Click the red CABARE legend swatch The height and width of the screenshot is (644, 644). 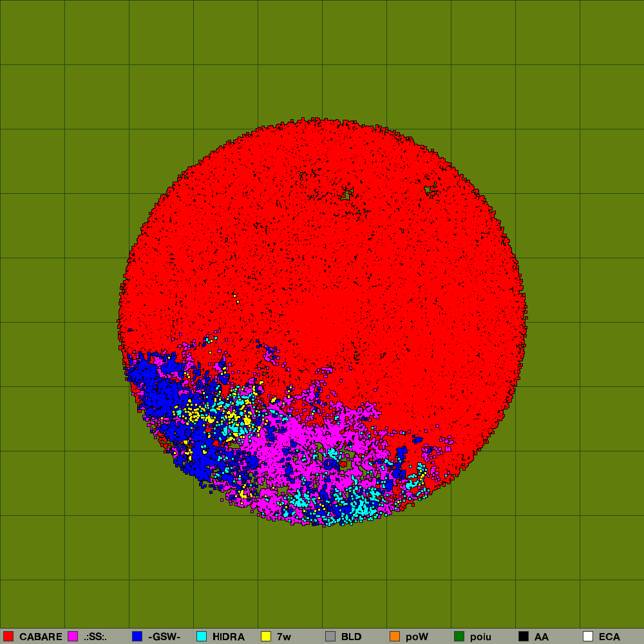click(x=8, y=636)
